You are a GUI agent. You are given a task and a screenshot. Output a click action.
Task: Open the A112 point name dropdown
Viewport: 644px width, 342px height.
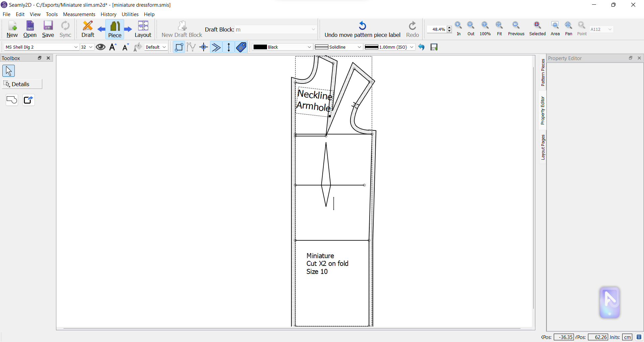tap(601, 30)
